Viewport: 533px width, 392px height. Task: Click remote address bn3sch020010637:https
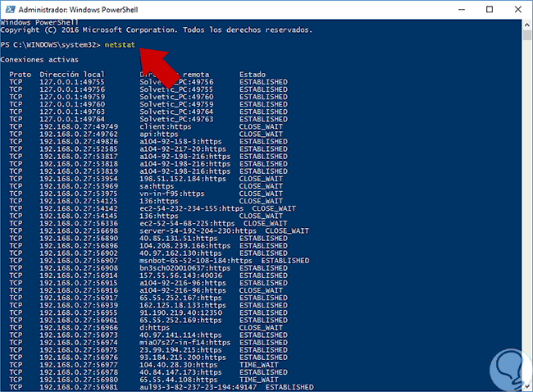(x=185, y=268)
